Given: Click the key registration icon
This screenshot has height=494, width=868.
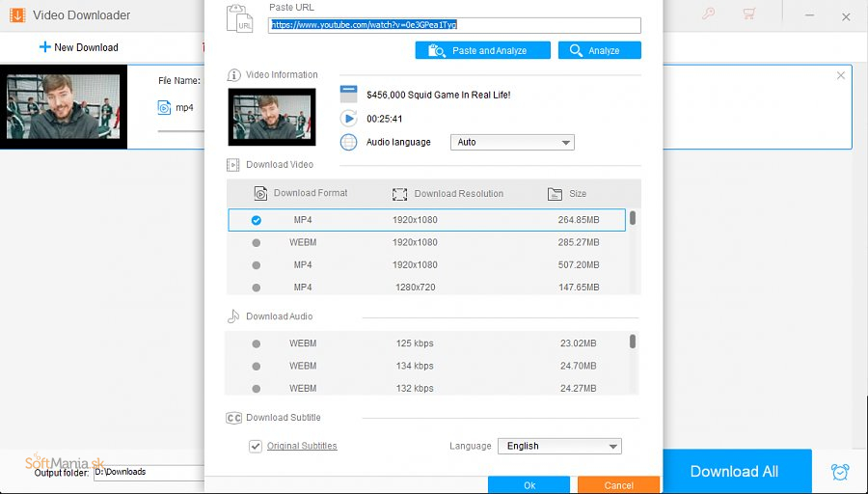Looking at the screenshot, I should pos(709,14).
